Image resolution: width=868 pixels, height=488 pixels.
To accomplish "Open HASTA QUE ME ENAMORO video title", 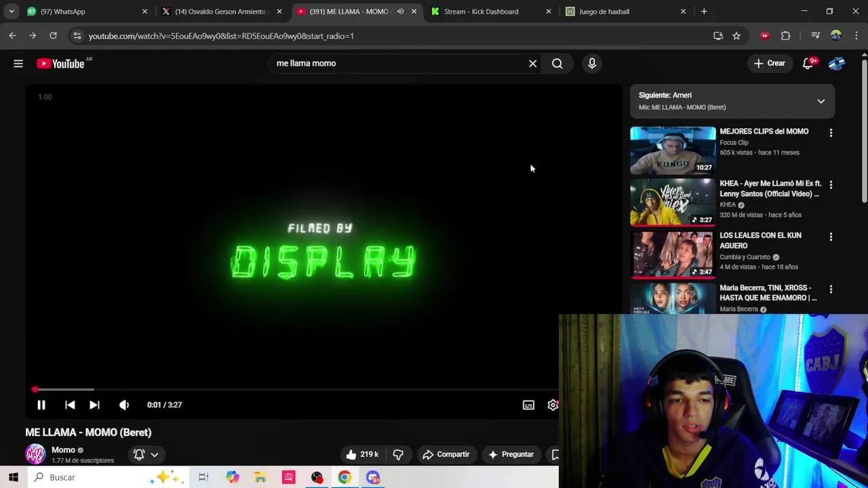I will point(768,293).
